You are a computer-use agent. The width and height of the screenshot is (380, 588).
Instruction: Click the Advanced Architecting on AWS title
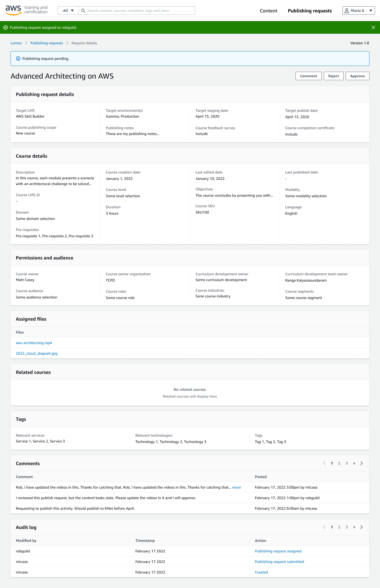click(x=62, y=76)
